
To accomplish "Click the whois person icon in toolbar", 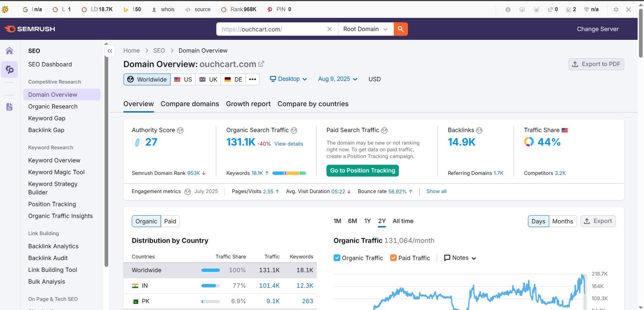I will 154,9.
